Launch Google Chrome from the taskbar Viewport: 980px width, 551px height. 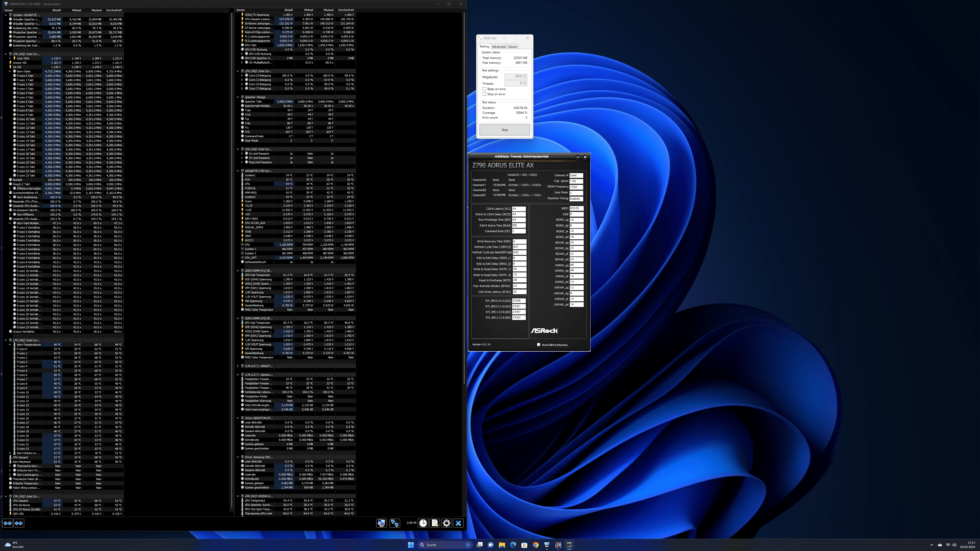pos(536,545)
